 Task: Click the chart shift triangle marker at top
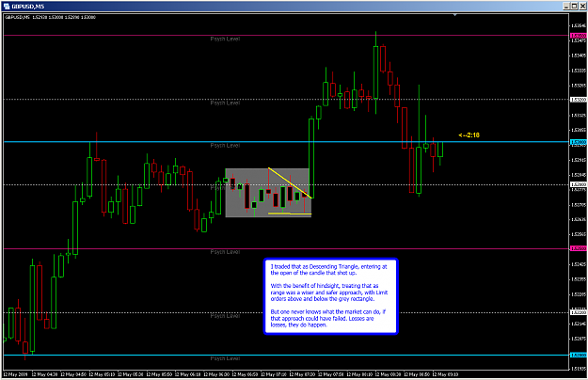pos(454,15)
